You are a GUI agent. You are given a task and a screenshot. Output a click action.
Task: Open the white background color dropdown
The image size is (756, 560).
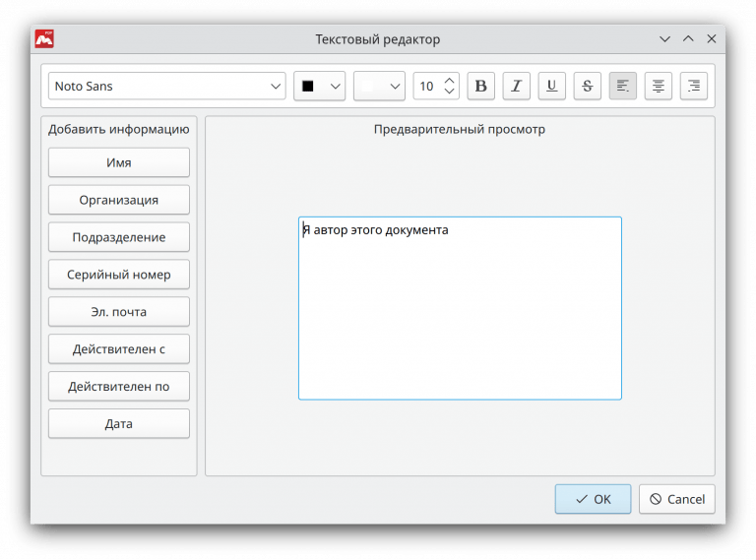(x=379, y=86)
